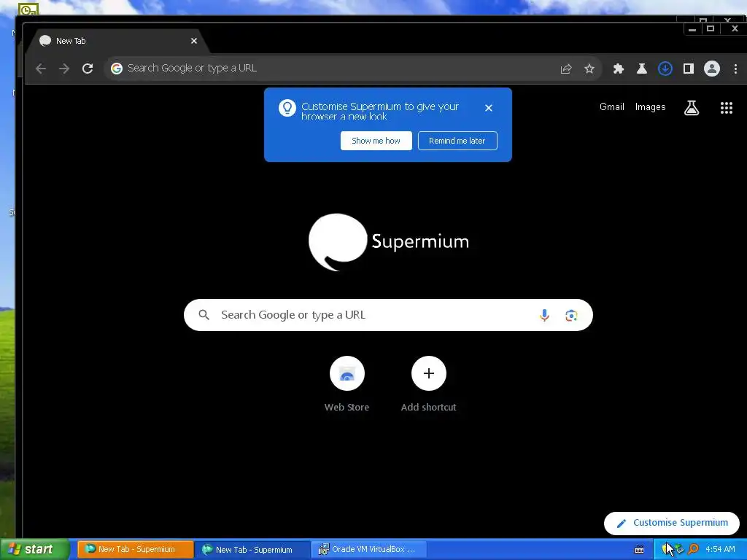747x560 pixels.
Task: Open Images link
Action: coord(650,107)
